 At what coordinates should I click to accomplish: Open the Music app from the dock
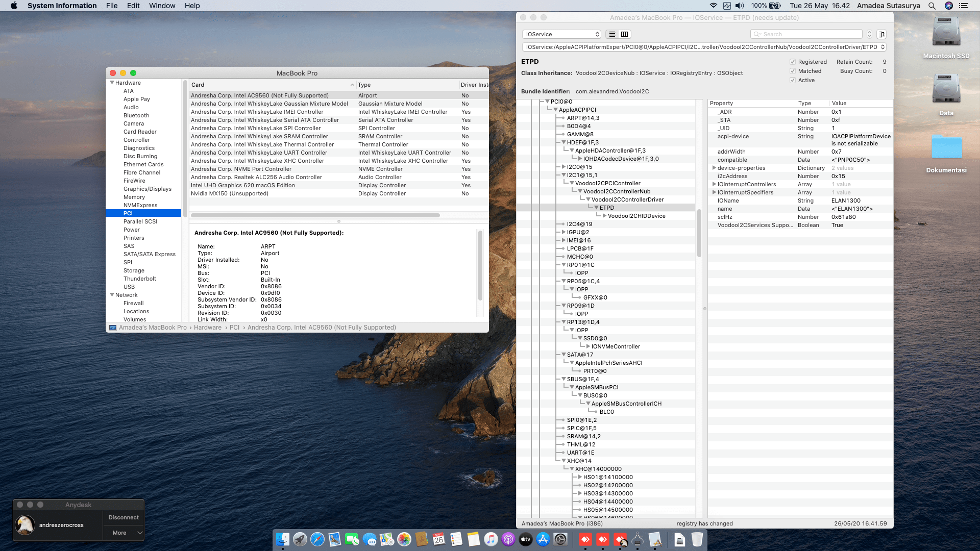491,539
